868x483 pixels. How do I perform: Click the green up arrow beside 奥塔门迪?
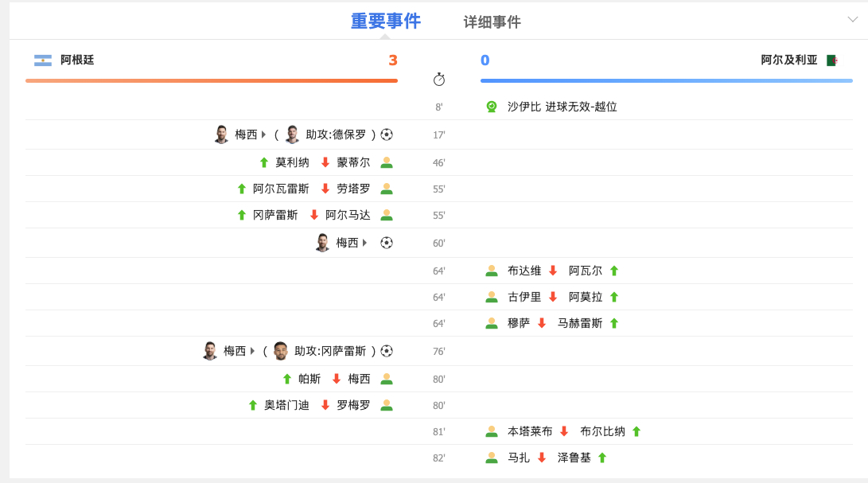tap(252, 406)
